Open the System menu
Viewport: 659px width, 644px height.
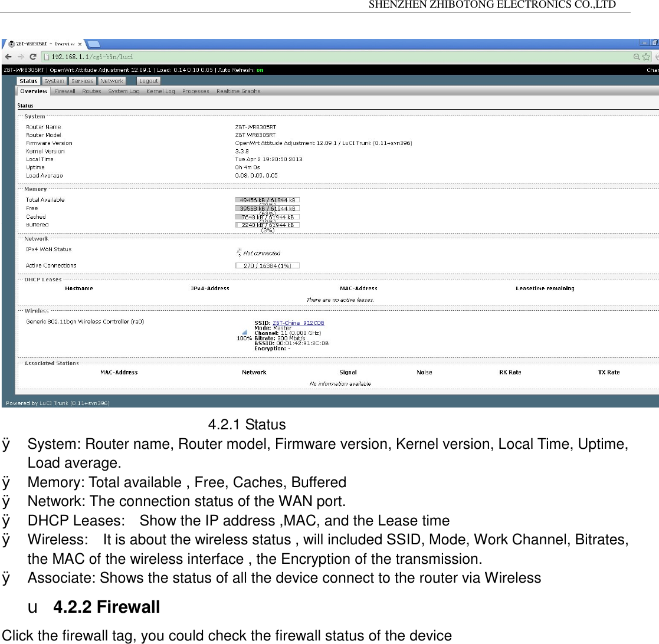tap(54, 81)
